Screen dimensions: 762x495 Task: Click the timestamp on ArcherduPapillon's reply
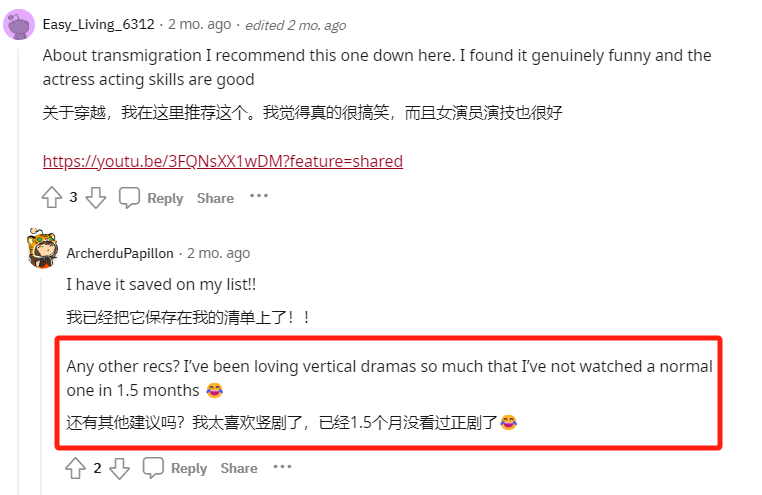pos(218,253)
